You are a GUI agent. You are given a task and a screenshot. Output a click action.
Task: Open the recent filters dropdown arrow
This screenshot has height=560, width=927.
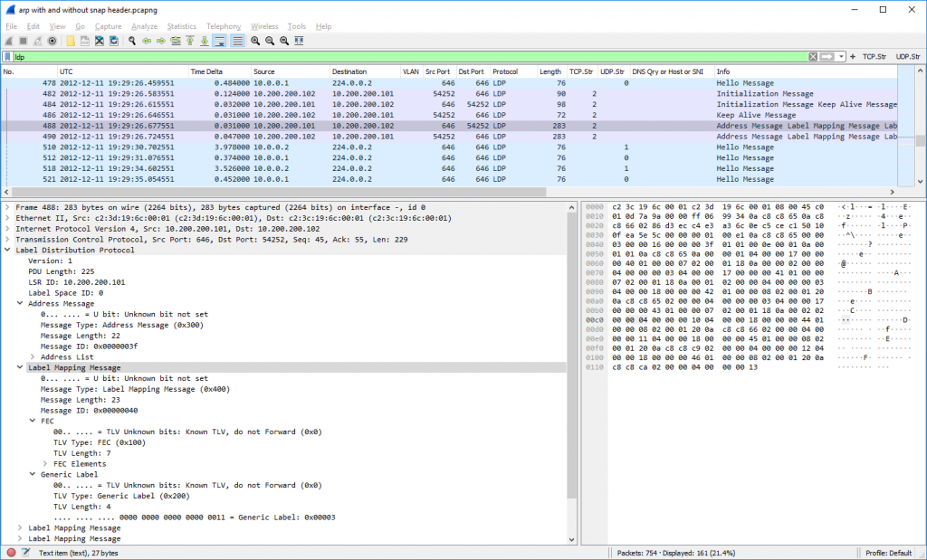click(x=840, y=56)
